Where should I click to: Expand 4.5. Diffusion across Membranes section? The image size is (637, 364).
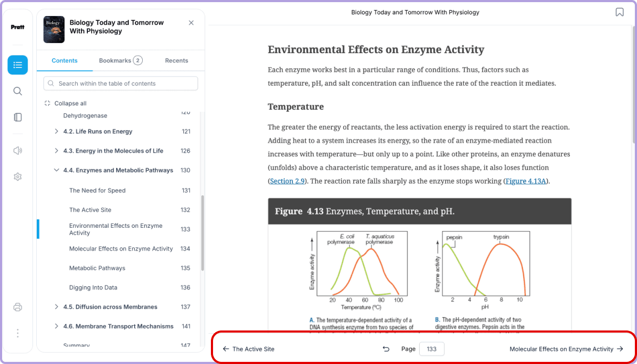(56, 307)
